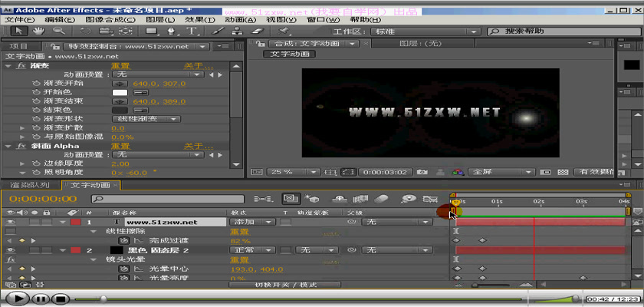Toggle 渐变 effect fx switch

[x=21, y=66]
